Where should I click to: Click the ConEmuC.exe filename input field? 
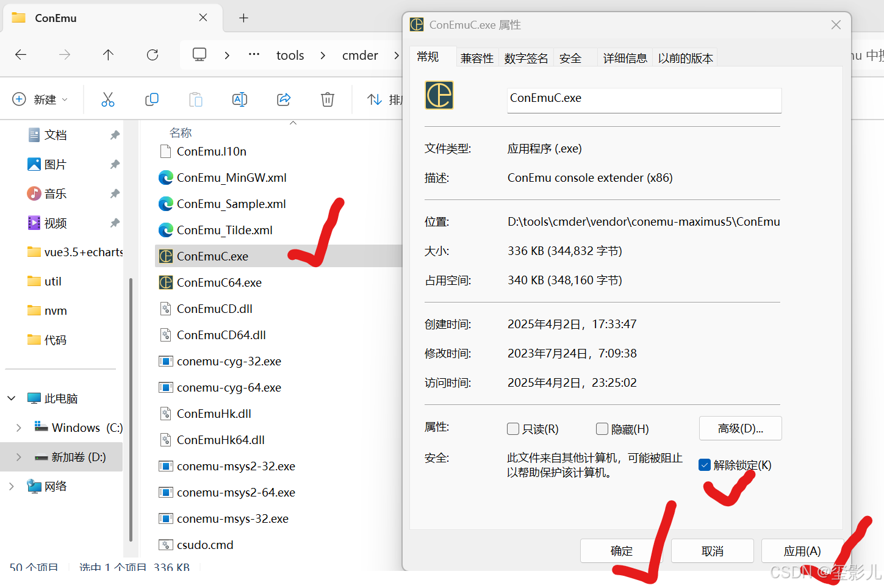point(644,101)
